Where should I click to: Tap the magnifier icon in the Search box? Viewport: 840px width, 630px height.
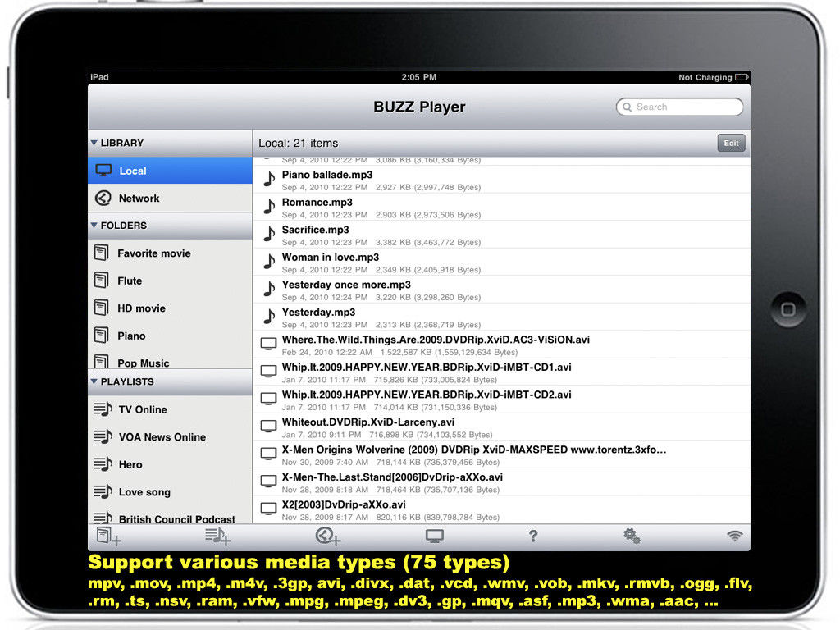coord(627,107)
